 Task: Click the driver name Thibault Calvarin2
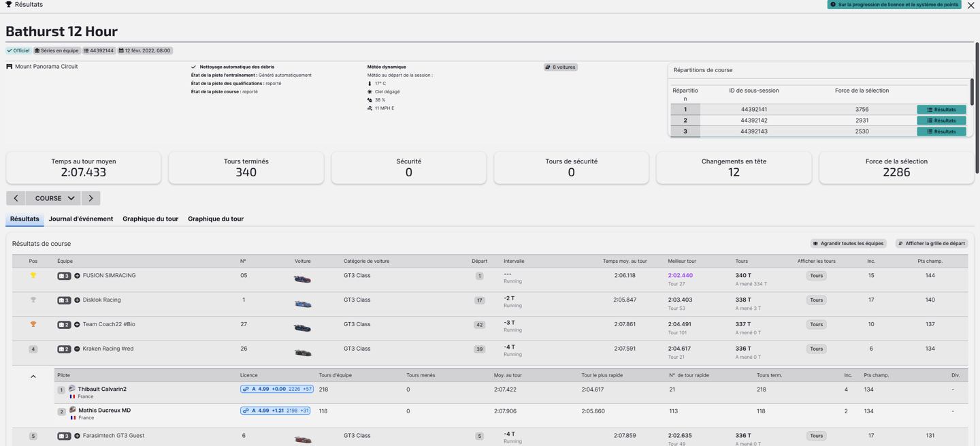tap(102, 389)
